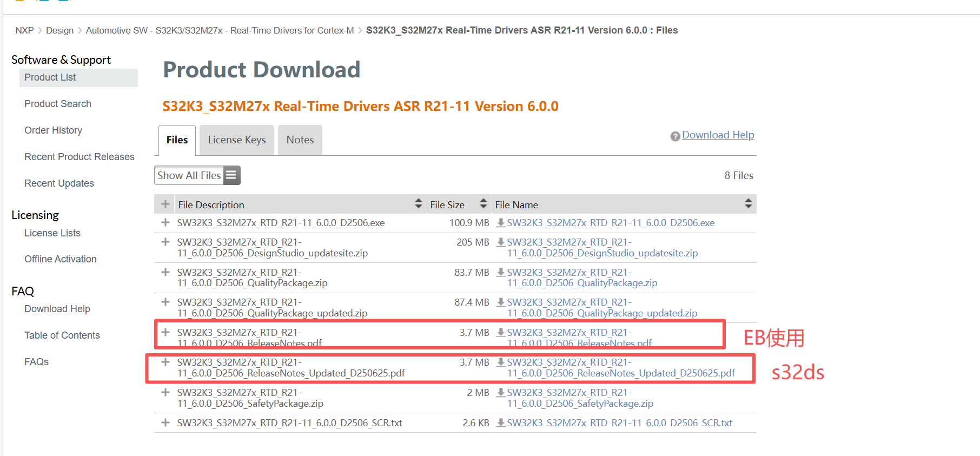Open Product Search in sidebar
This screenshot has width=980, height=456.
tap(58, 104)
